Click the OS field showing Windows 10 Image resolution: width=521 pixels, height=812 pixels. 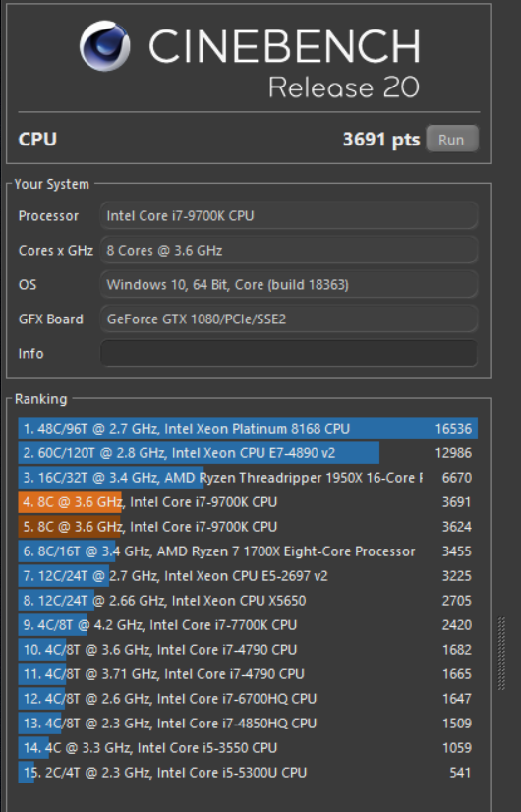[x=288, y=284]
